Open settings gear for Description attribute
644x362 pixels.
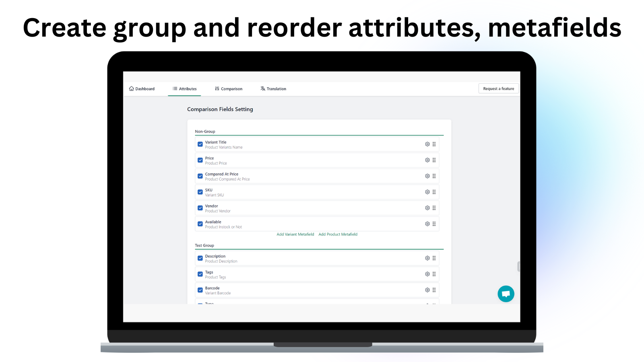(427, 258)
